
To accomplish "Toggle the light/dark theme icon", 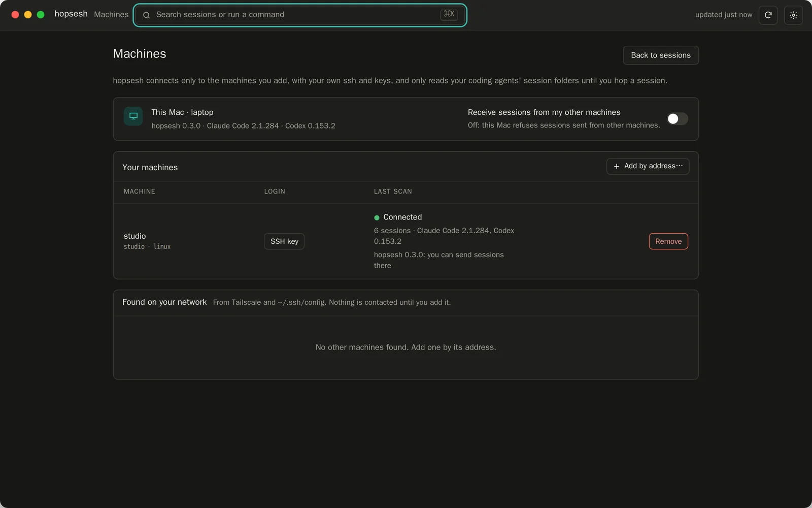I will [793, 15].
